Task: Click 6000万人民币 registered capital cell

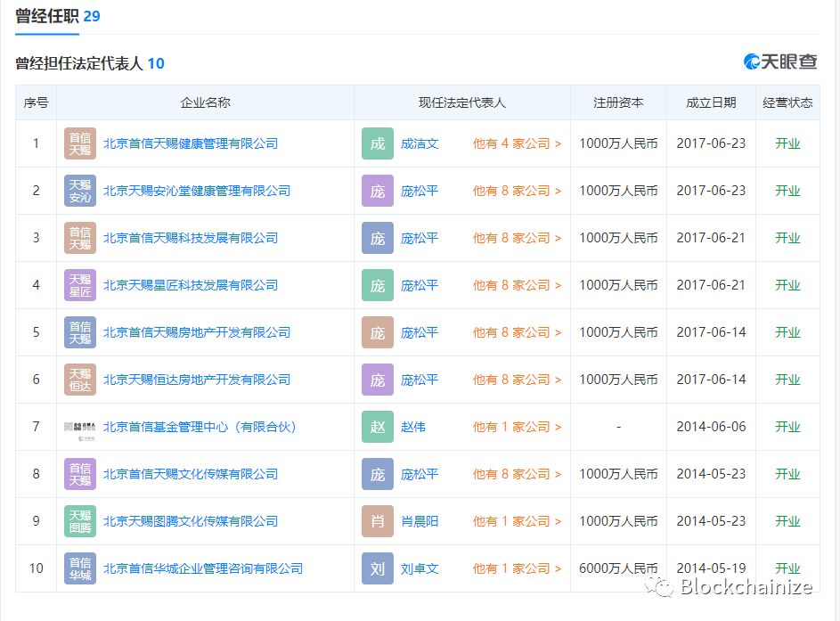Action: pos(618,568)
